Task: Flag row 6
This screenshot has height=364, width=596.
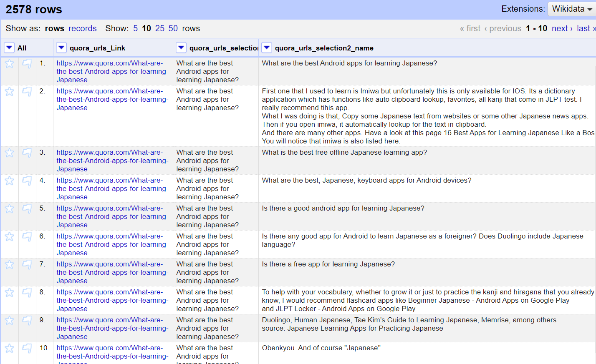Action: pos(27,237)
